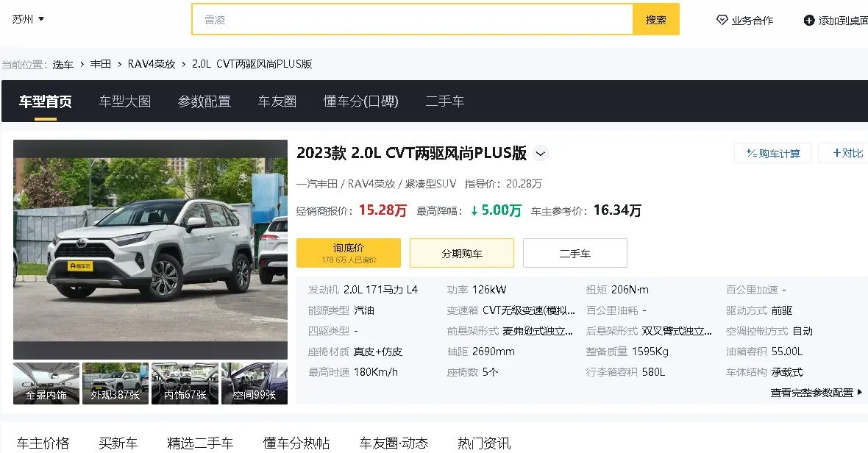Click the 购车计算 button
Viewport: 868px width, 453px height.
773,153
